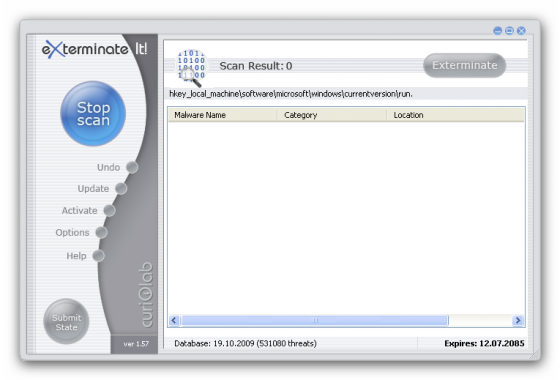Click the Exterminate button
Screen dimensions: 560x380
pyautogui.click(x=464, y=65)
